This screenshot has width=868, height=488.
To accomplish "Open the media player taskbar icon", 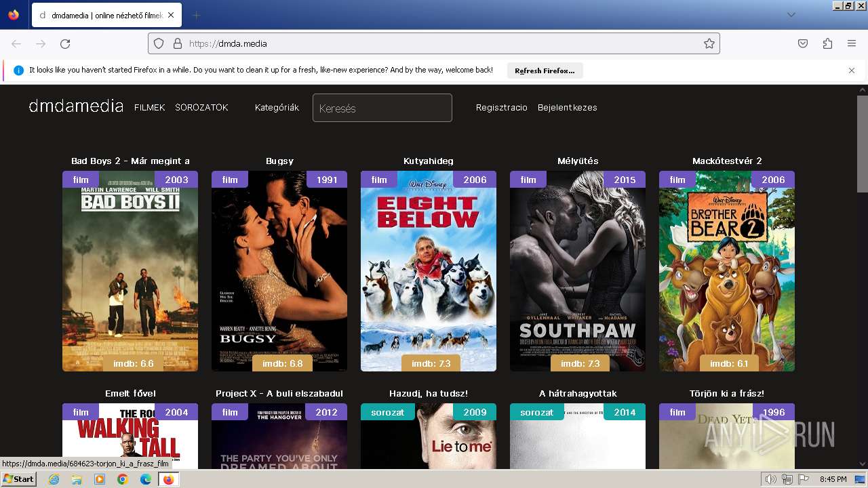I will coord(100,479).
